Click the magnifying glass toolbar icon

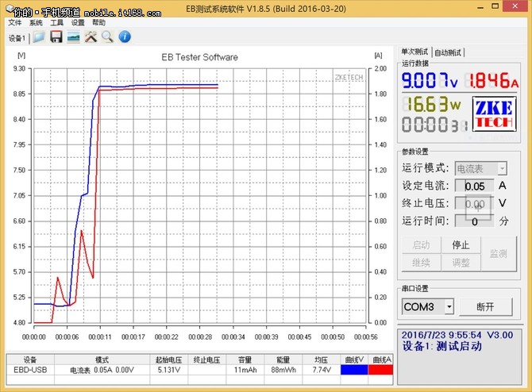click(106, 37)
